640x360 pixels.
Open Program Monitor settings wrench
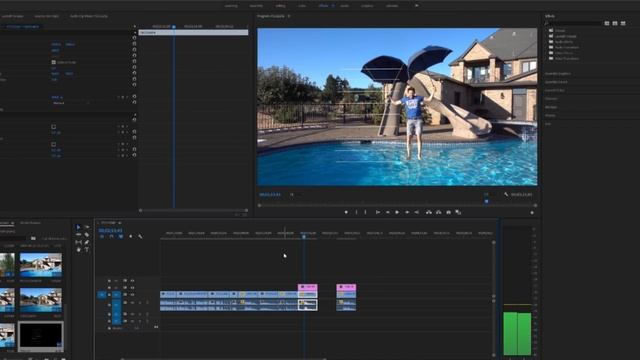pyautogui.click(x=506, y=195)
